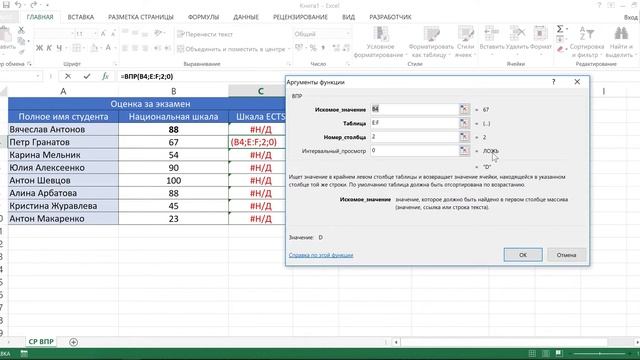This screenshot has height=360, width=640.
Task: Expand the Font group dialog launcher (Шрифт)
Action: point(115,64)
